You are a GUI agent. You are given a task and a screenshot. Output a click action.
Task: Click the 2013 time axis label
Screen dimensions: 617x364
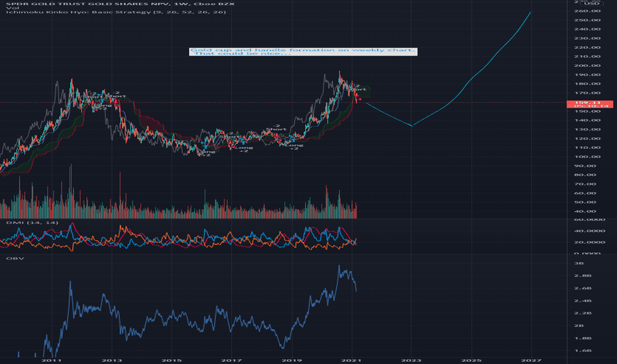(112, 361)
